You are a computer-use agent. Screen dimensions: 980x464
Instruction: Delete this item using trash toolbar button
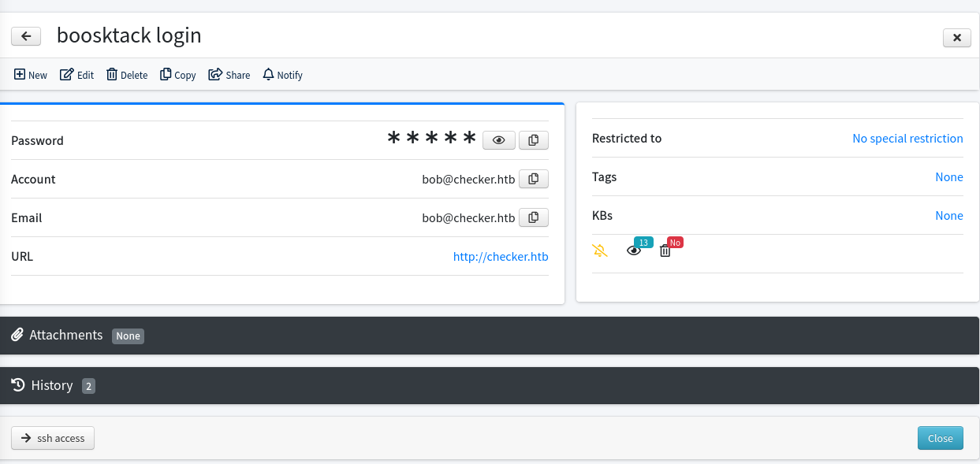click(127, 75)
